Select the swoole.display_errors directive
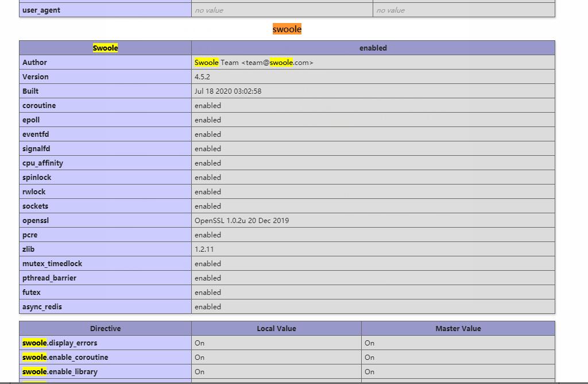 click(60, 343)
